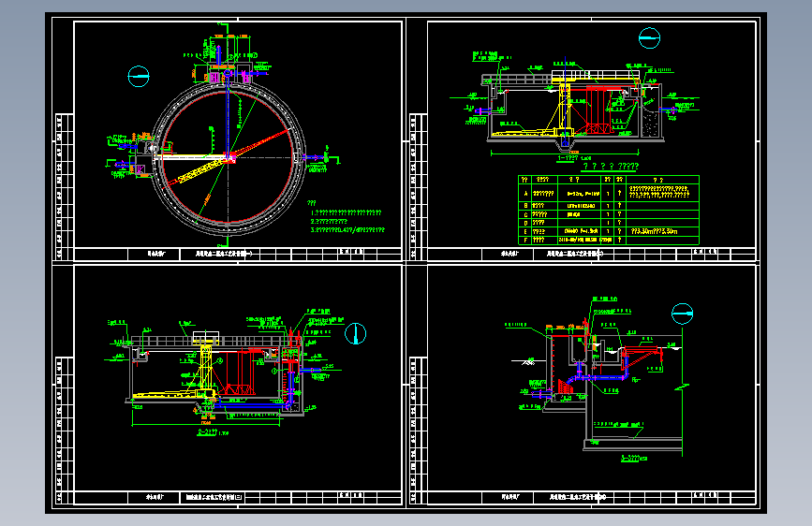Viewport: 812px width, 526px height.
Task: Click the drawing title in bottom-right sheet title block
Action: [578, 497]
